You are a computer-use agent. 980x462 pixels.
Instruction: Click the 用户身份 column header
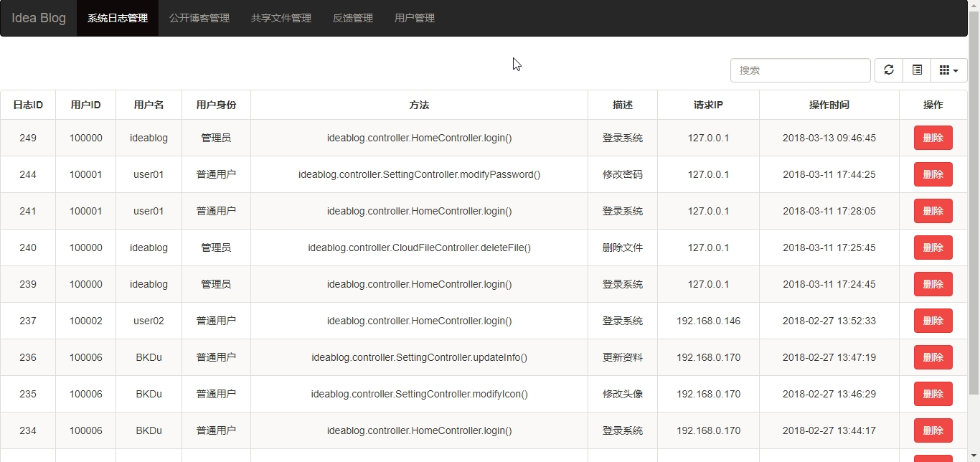[216, 105]
